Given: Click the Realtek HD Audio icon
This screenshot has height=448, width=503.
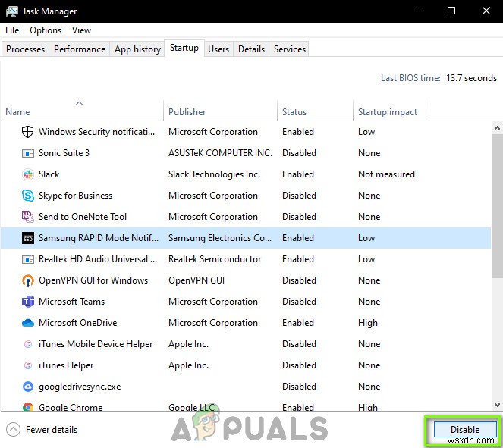Looking at the screenshot, I should 27,259.
